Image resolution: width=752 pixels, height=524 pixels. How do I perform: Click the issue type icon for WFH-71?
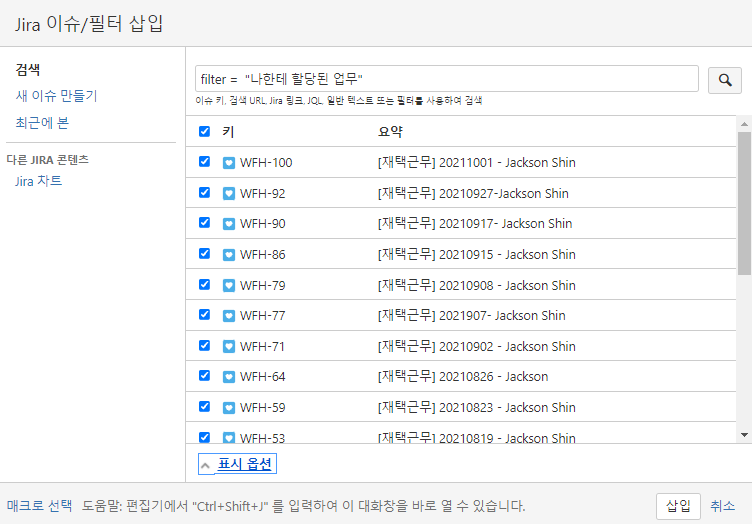click(229, 347)
